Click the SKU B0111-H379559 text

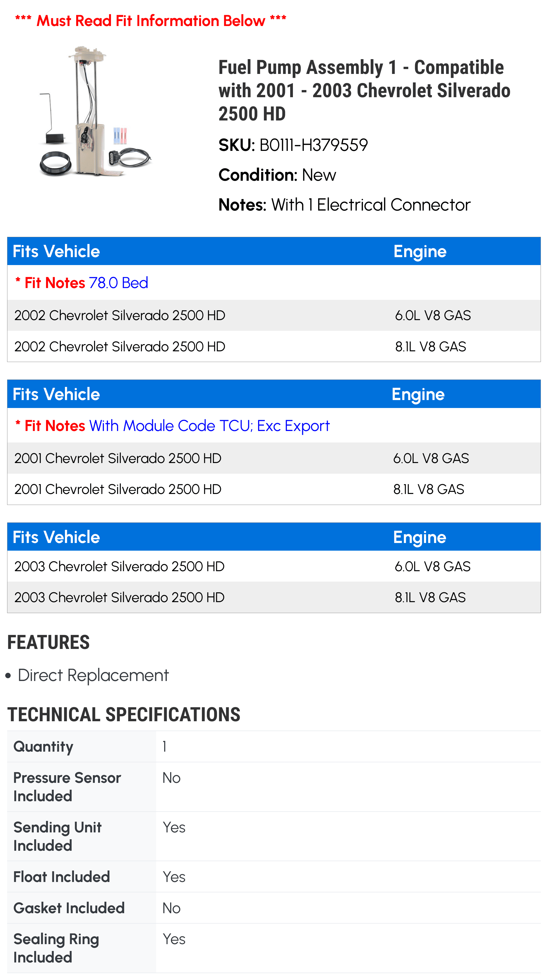click(x=293, y=145)
